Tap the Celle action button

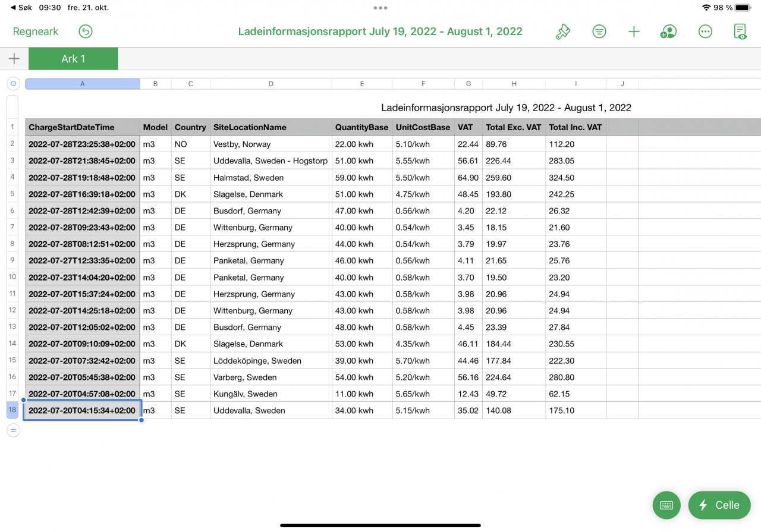click(719, 505)
